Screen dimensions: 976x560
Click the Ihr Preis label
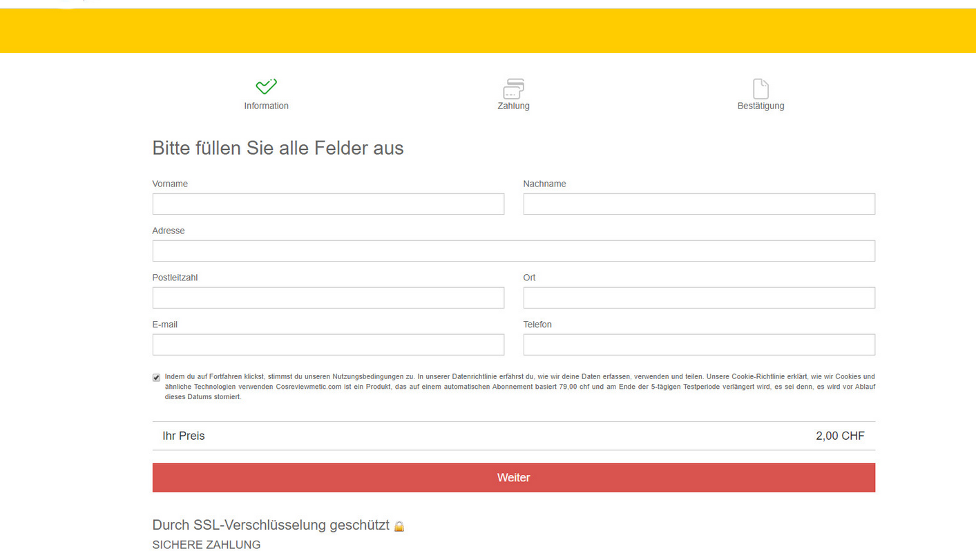tap(184, 436)
